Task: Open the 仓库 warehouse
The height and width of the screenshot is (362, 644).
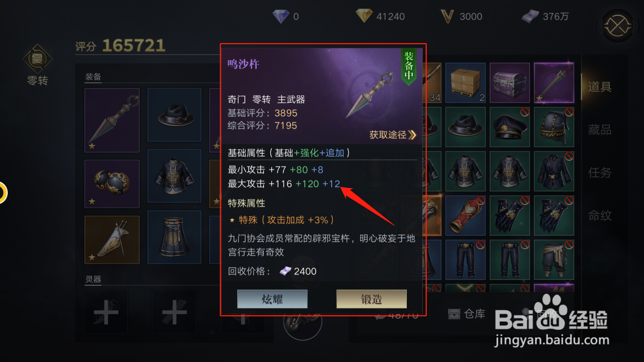Action: 467,314
